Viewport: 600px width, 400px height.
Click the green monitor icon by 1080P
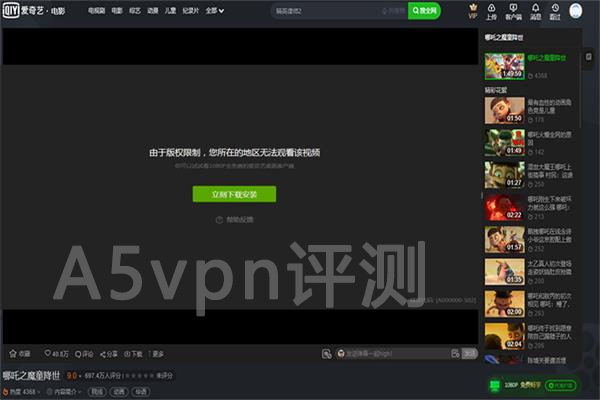[495, 385]
